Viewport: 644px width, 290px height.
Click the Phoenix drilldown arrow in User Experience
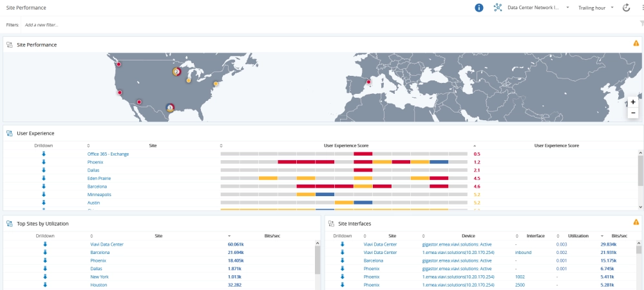tap(44, 162)
